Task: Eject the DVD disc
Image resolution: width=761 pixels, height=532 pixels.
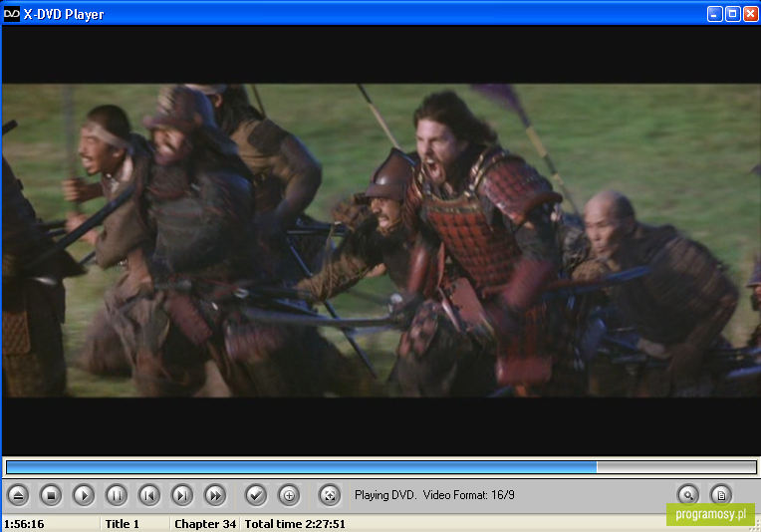Action: tap(18, 495)
